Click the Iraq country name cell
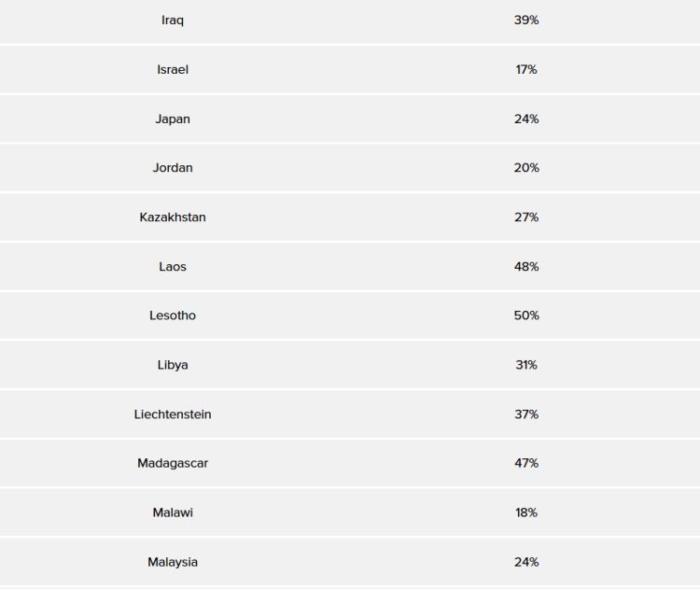This screenshot has height=589, width=700. tap(173, 21)
